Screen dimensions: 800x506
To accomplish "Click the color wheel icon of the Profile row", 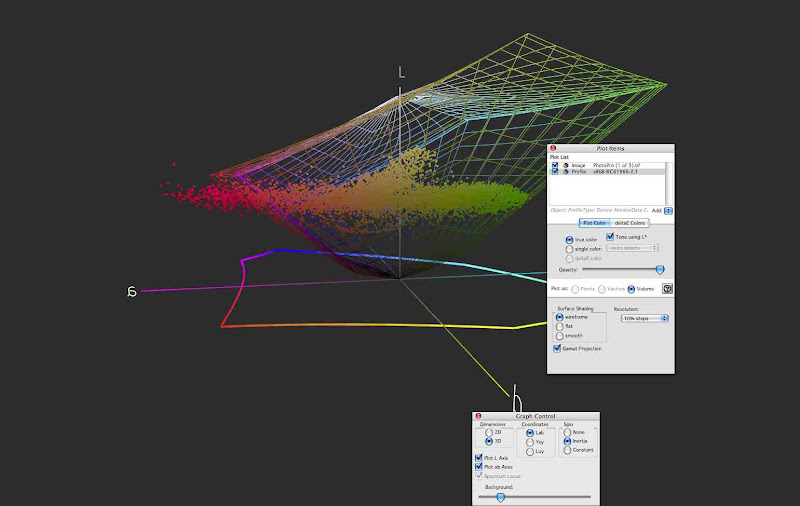I will [565, 172].
